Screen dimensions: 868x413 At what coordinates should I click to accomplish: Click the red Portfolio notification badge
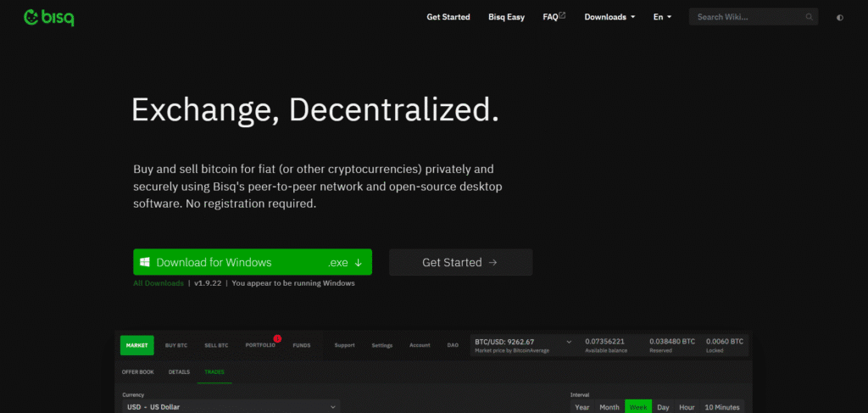[x=277, y=338]
